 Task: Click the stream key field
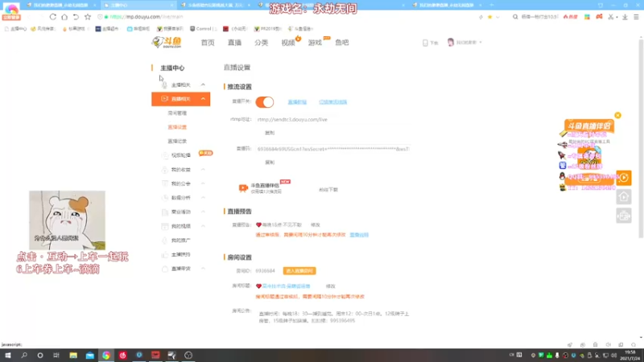click(x=332, y=149)
